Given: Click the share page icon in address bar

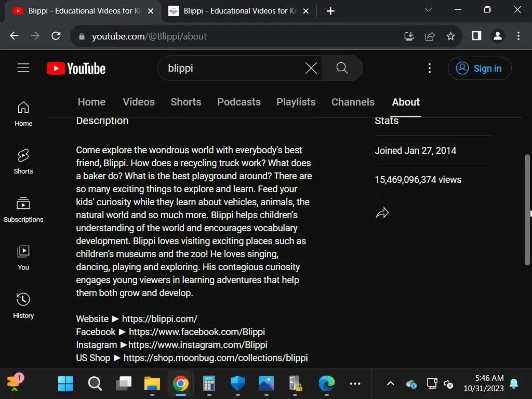Looking at the screenshot, I should coord(430,36).
